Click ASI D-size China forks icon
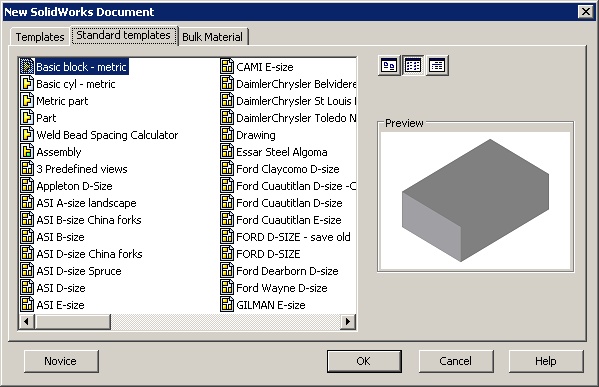 point(27,254)
